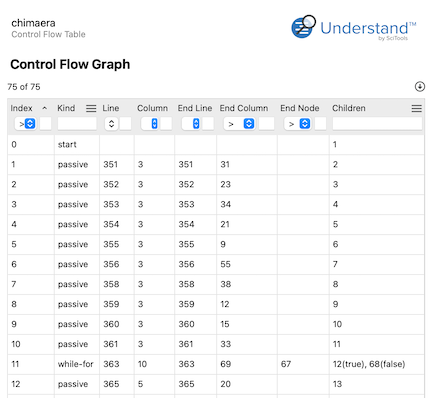Click Line value 361
The image size is (432, 398).
[x=110, y=344]
